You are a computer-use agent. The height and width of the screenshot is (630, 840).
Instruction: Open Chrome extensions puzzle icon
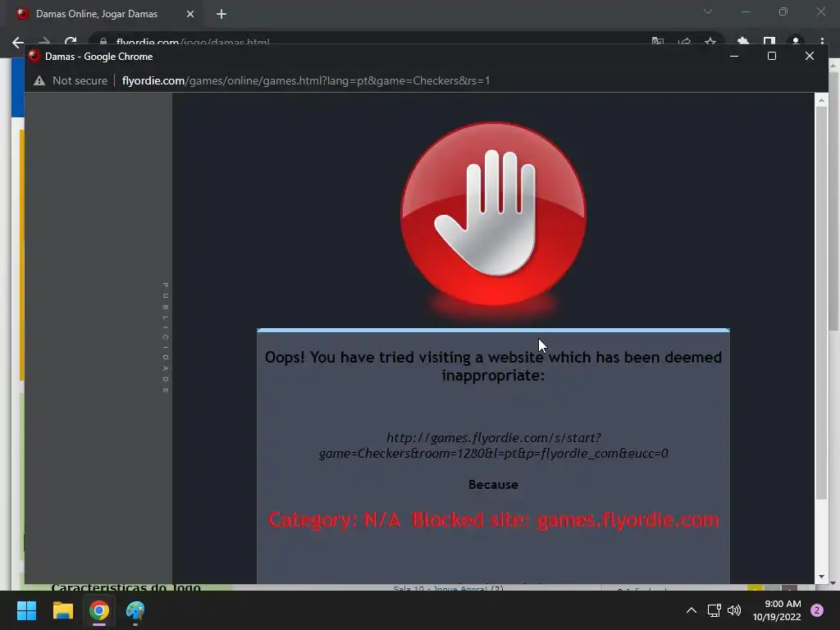[x=742, y=42]
